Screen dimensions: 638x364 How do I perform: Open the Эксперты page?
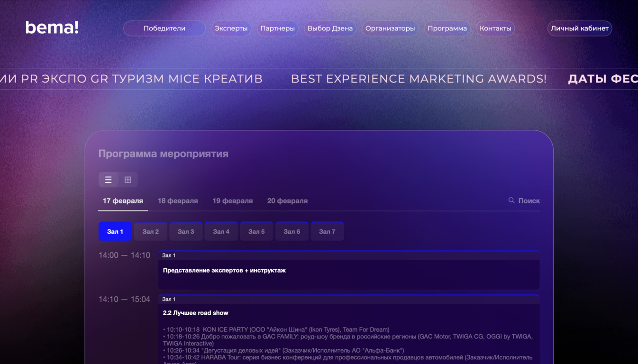[x=231, y=28]
